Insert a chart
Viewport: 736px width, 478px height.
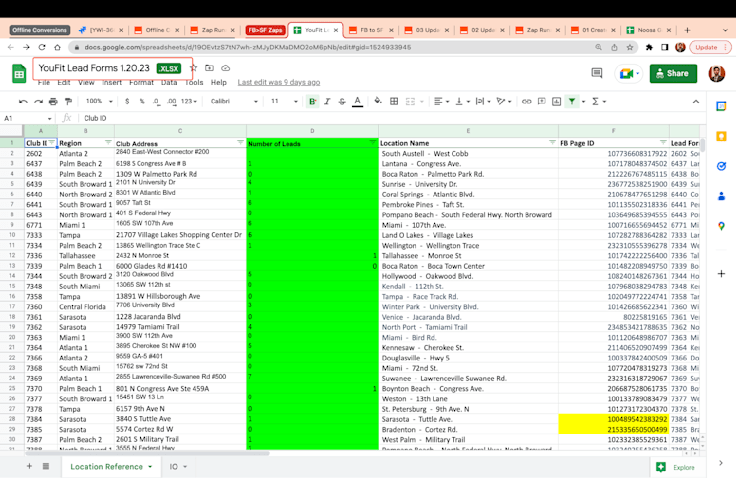557,101
